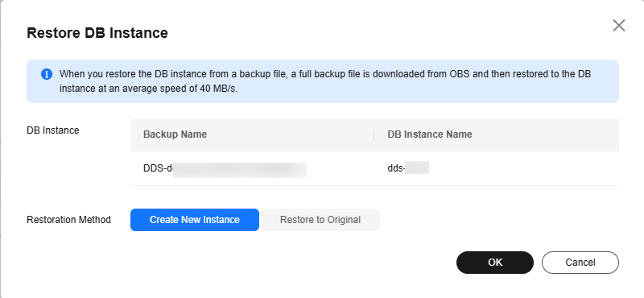
Task: Select Create New Instance restoration method
Action: tap(195, 220)
